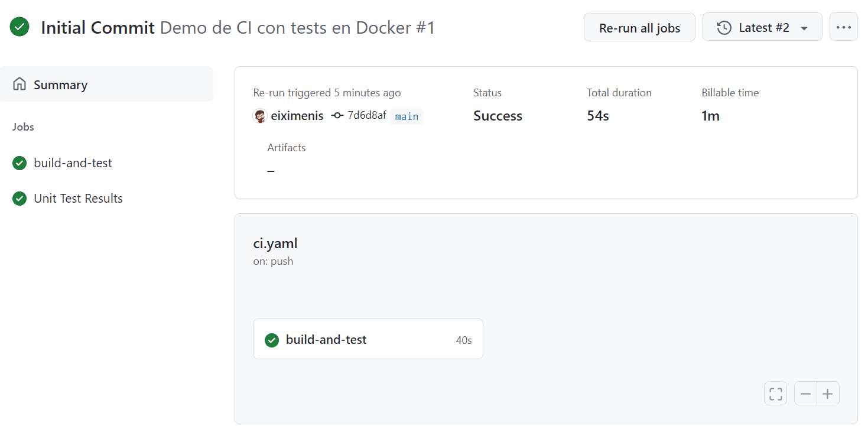Screen dimensions: 868x429
Task: Zoom out with the minus icon
Action: click(x=805, y=394)
